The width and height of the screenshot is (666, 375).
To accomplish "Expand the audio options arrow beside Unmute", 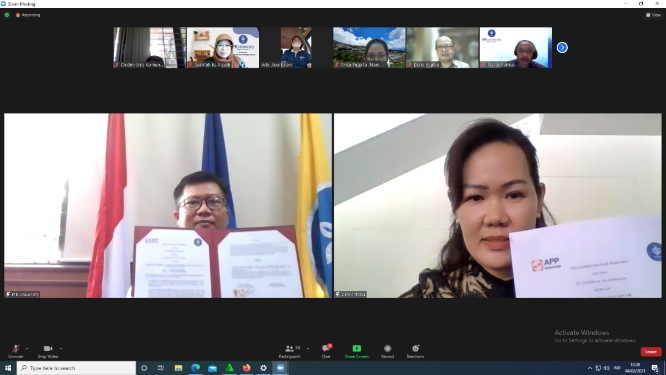I will tap(27, 348).
